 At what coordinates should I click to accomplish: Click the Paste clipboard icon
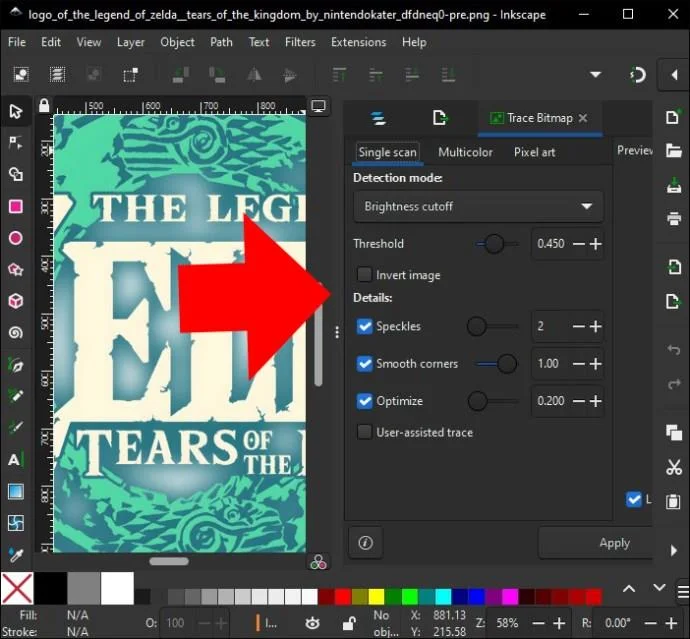point(673,501)
